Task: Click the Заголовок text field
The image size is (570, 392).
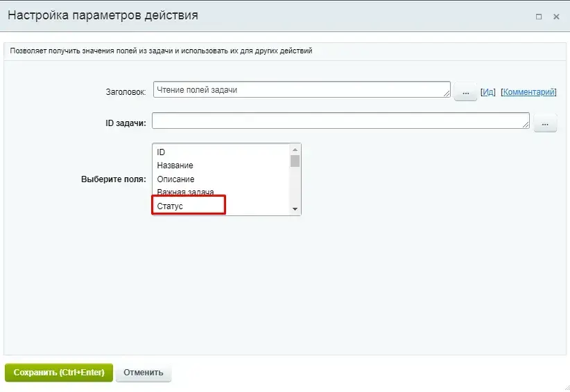Action: (302, 89)
